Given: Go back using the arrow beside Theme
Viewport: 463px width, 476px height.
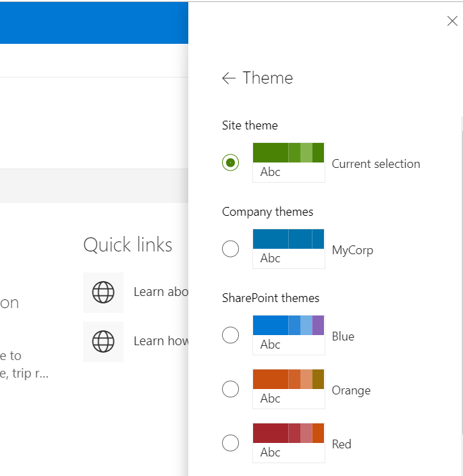Looking at the screenshot, I should [x=229, y=78].
